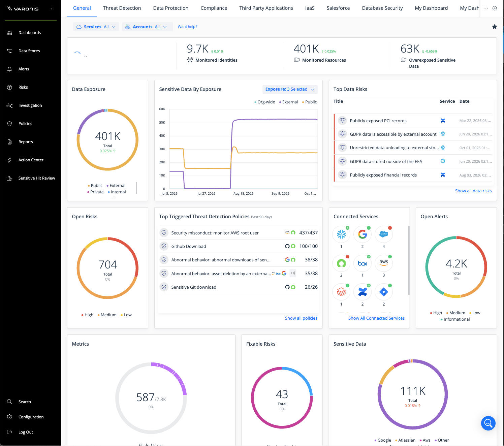Open the Alerts bell icon in sidebar
Viewport: 504px width, 446px height.
(9, 69)
